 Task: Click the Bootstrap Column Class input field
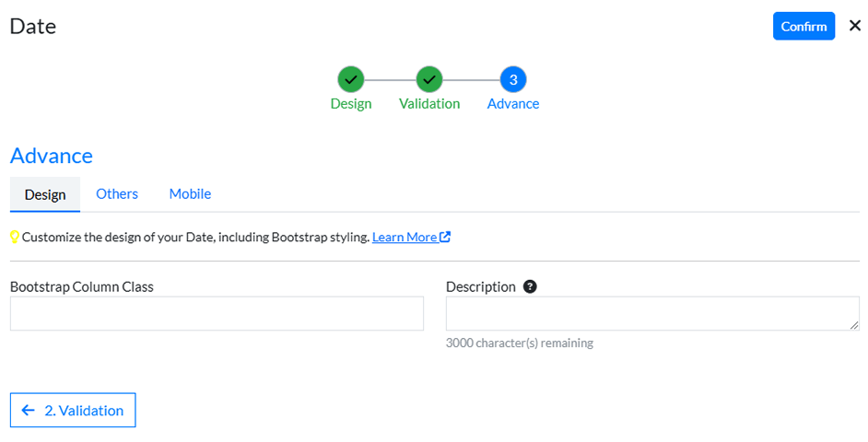click(x=217, y=314)
